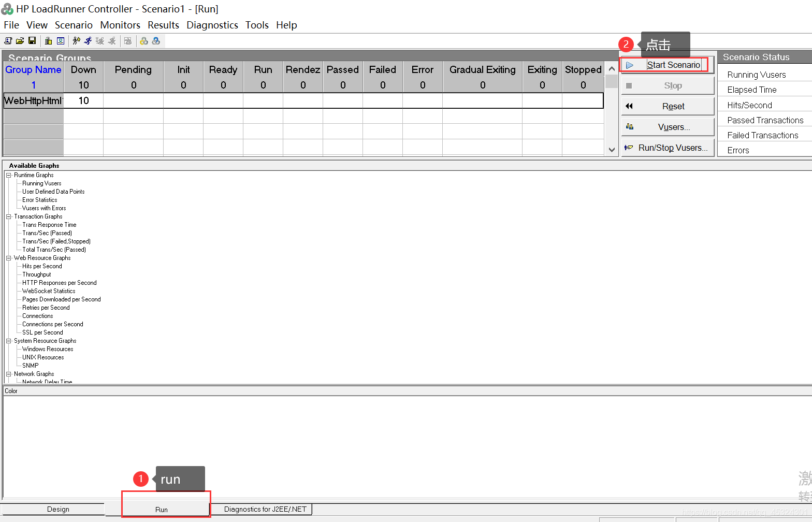Select Total Trans/Sec (Passed) graph
This screenshot has width=812, height=522.
[54, 250]
